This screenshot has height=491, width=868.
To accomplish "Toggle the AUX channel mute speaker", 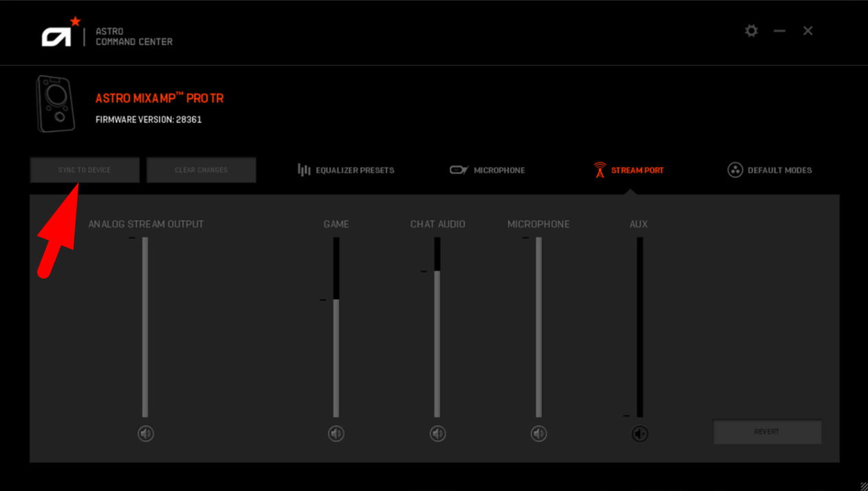I will coord(640,434).
